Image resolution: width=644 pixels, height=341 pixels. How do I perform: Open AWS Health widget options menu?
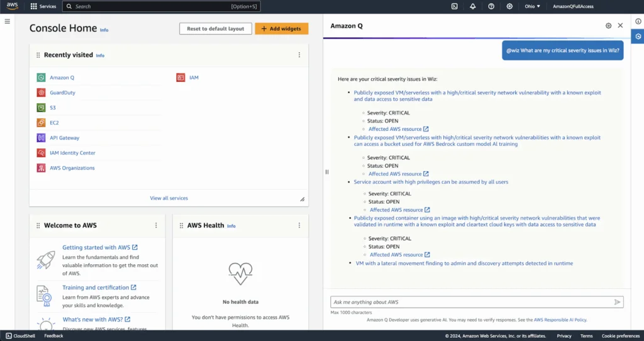(299, 225)
